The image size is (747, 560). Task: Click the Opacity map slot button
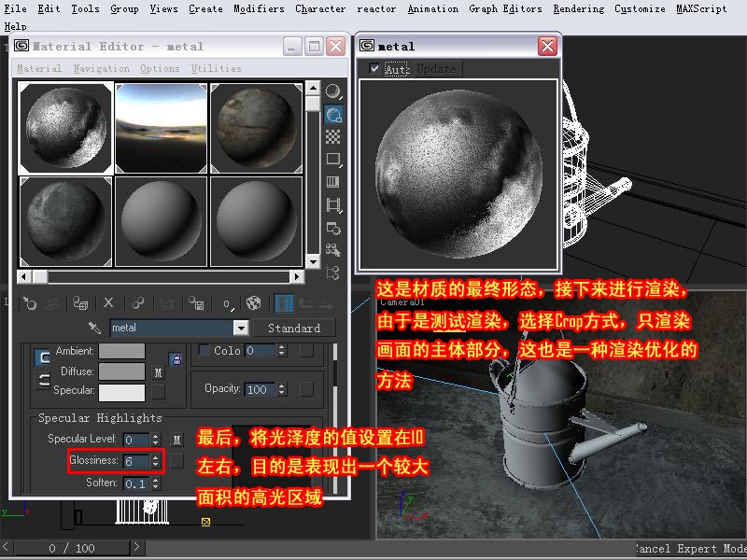coord(306,389)
